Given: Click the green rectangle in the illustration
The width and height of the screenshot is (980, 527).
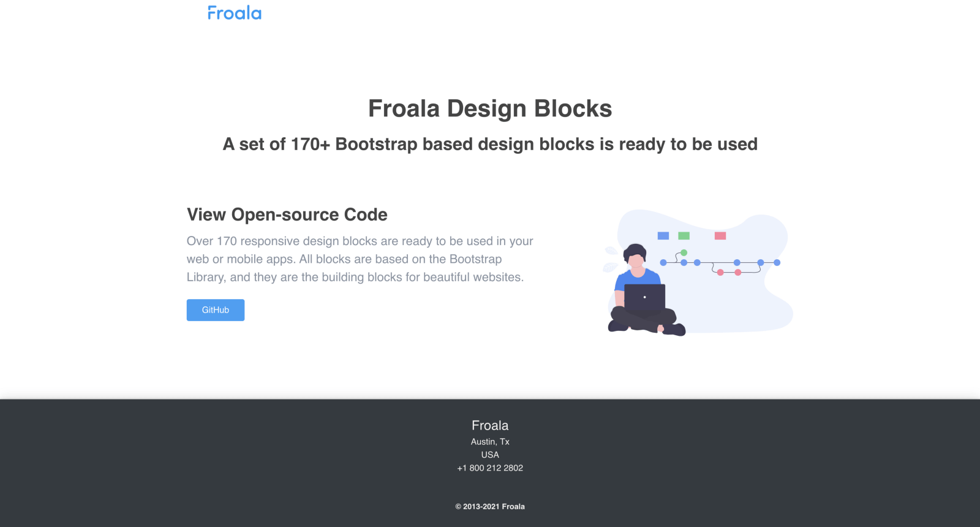Looking at the screenshot, I should click(684, 236).
